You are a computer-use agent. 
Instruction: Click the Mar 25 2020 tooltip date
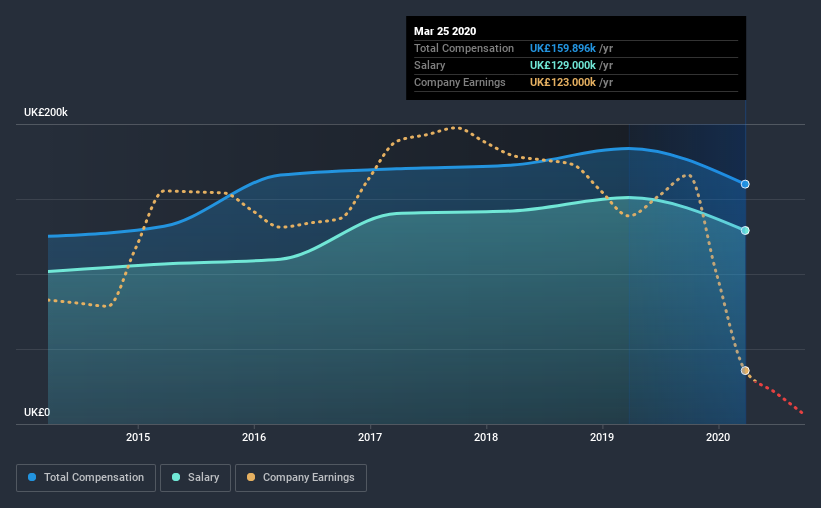(445, 31)
